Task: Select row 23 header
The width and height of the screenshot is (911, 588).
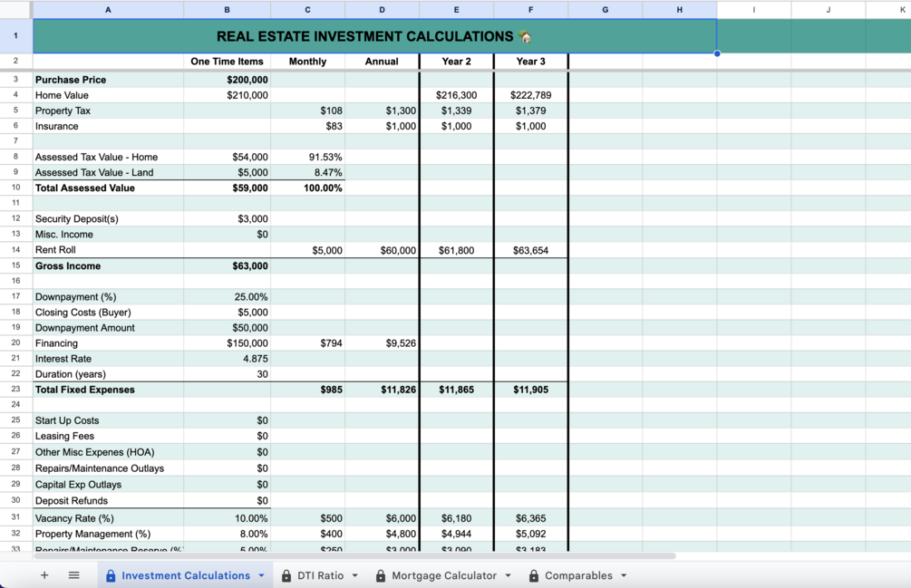Action: [15, 389]
